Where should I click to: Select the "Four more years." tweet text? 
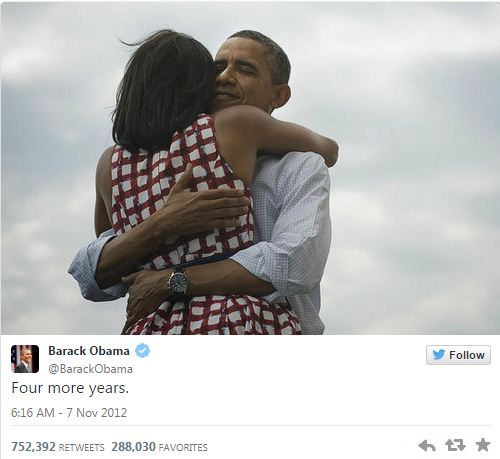tap(70, 388)
